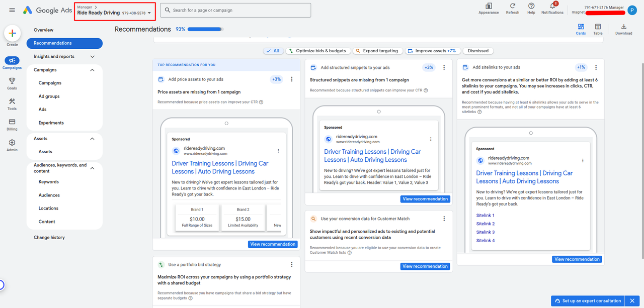This screenshot has width=644, height=308.
Task: Download the recommendations
Action: click(x=623, y=29)
